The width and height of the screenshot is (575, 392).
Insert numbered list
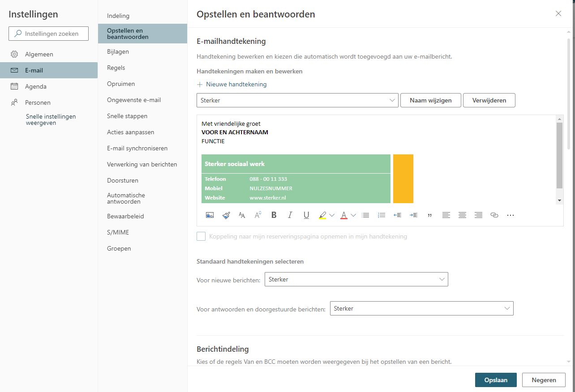tap(382, 215)
